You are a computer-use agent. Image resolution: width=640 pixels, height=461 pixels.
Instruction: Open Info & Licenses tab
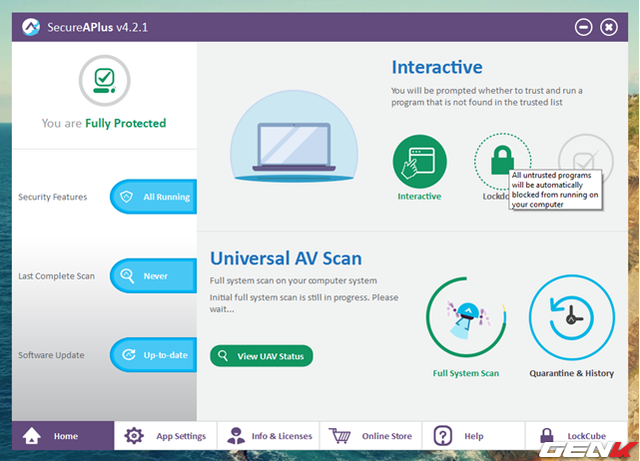click(269, 436)
